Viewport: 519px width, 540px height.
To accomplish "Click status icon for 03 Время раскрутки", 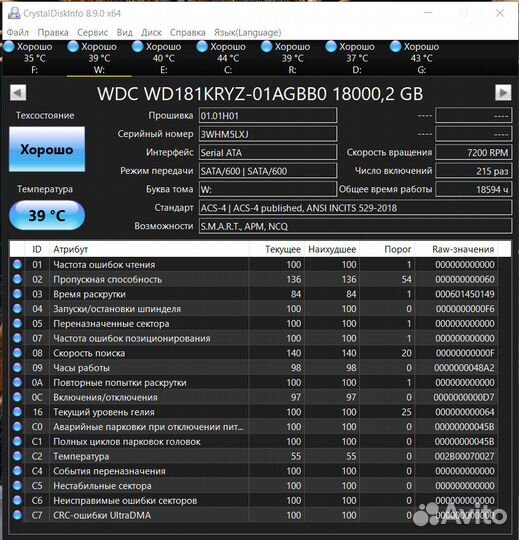I will (x=17, y=294).
